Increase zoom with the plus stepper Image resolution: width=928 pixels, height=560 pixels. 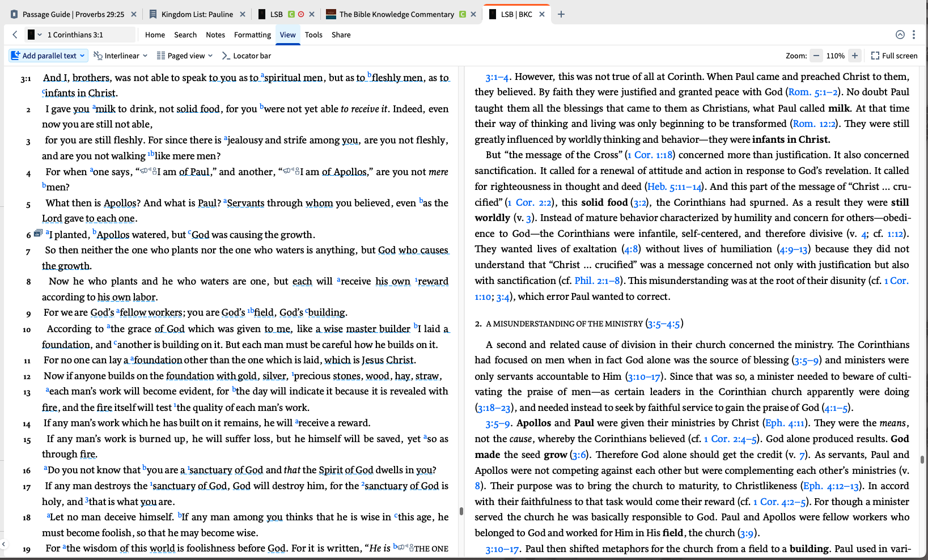[x=855, y=56]
